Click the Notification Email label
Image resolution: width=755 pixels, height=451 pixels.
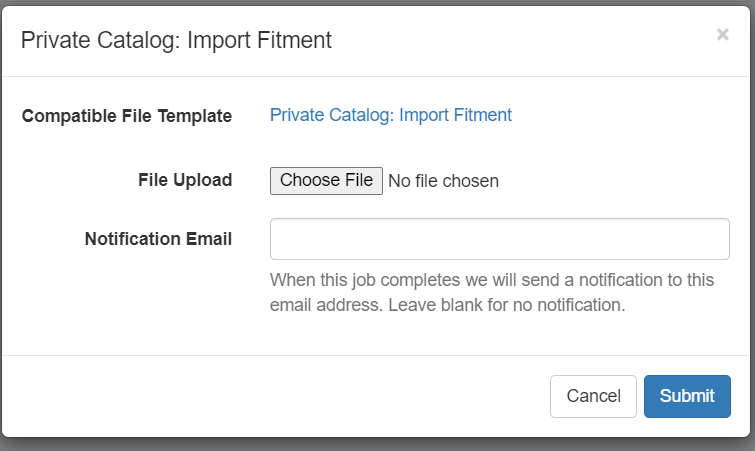pos(158,239)
